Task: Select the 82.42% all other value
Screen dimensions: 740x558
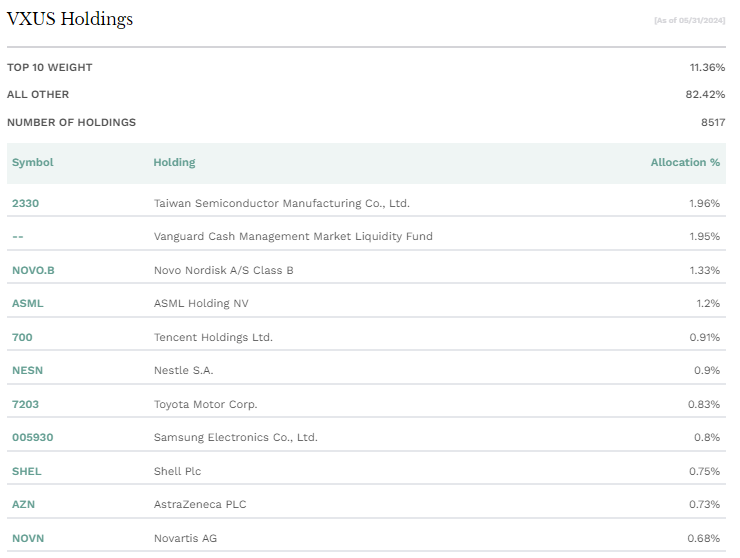Action: (705, 94)
